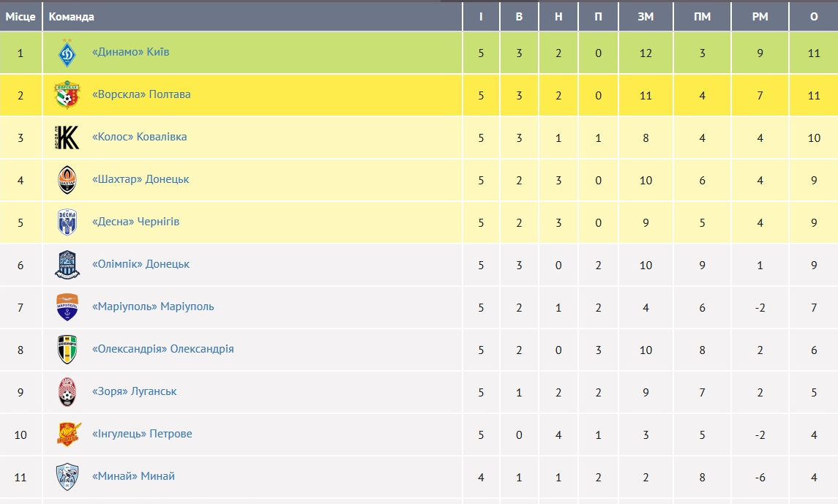Click the Olimpik Donetsk club logo

(67, 265)
